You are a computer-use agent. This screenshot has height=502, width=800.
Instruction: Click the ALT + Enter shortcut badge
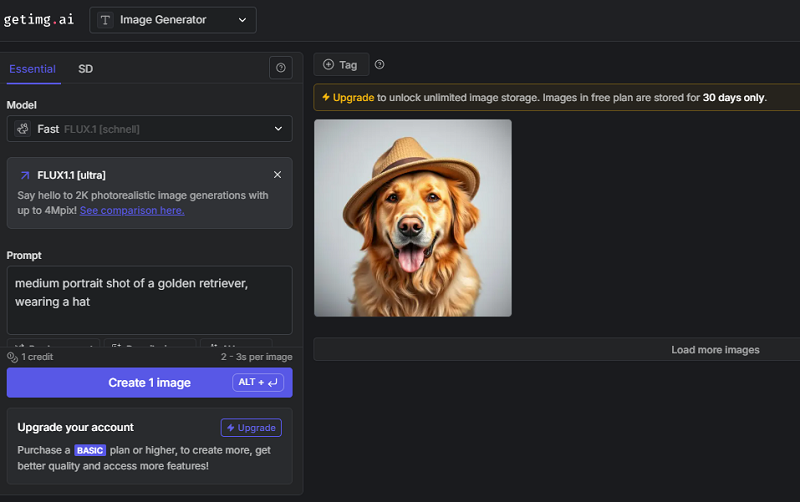(258, 383)
